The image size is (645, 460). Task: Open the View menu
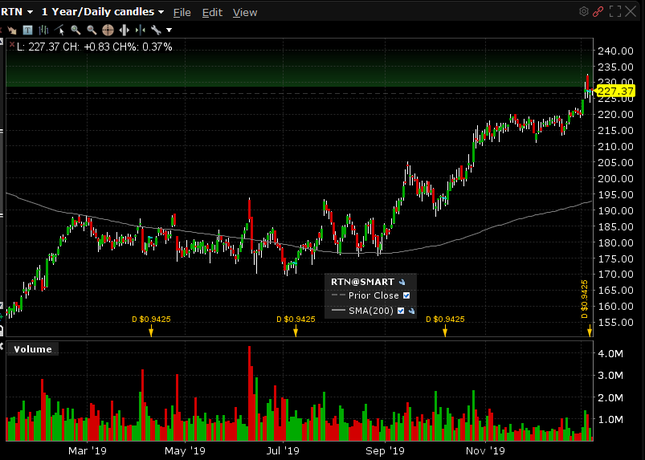245,13
